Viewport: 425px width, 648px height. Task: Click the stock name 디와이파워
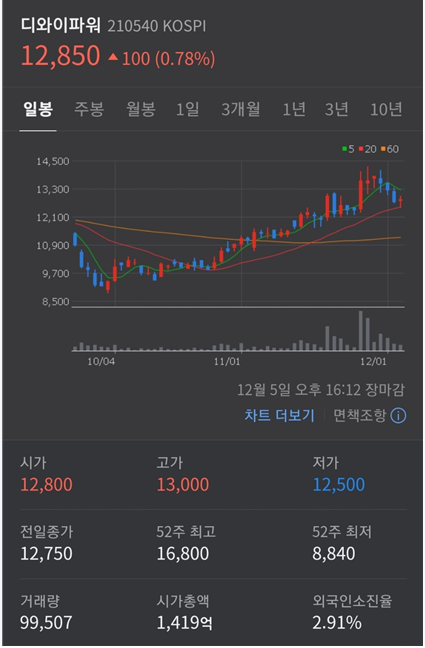click(60, 26)
